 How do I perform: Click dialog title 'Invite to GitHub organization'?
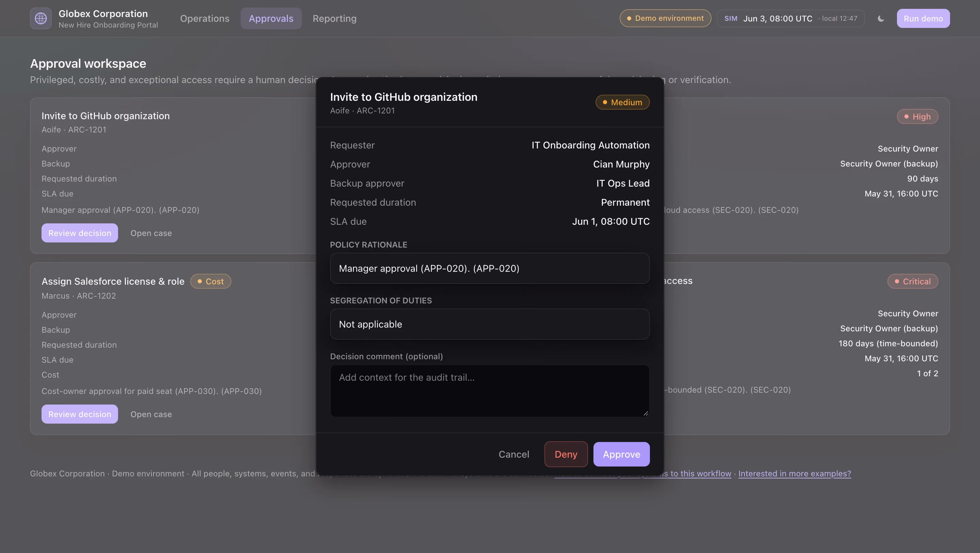tap(403, 97)
